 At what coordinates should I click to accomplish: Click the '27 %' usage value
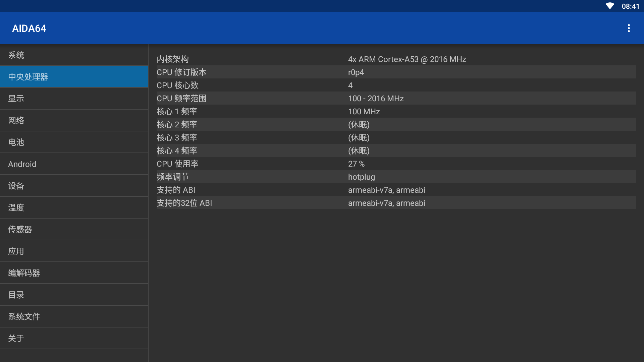356,164
